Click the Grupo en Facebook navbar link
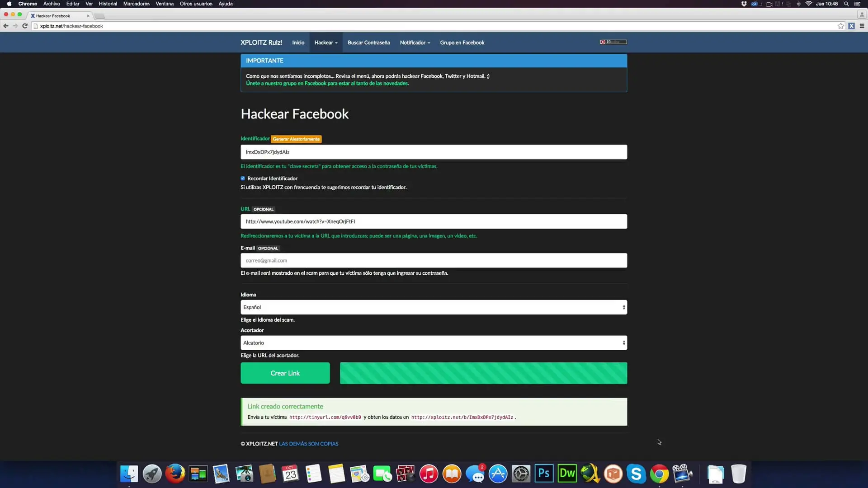868x488 pixels. [x=462, y=42]
